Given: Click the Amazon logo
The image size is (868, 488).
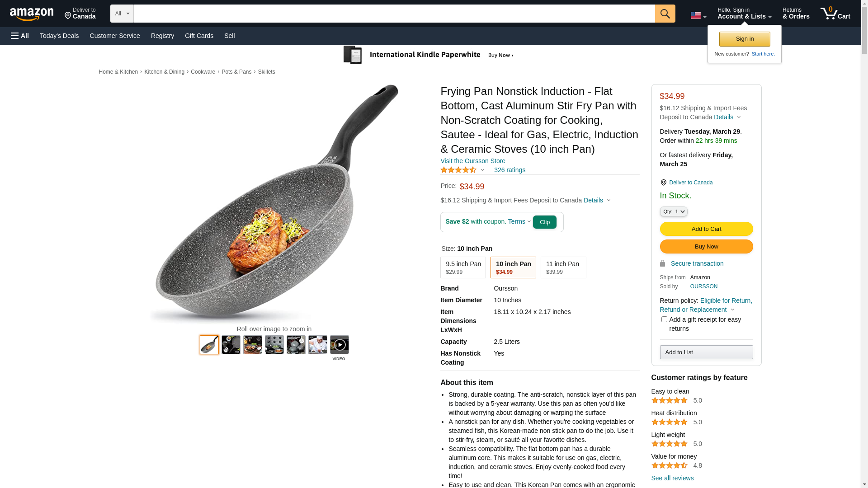Looking at the screenshot, I should pos(32,14).
